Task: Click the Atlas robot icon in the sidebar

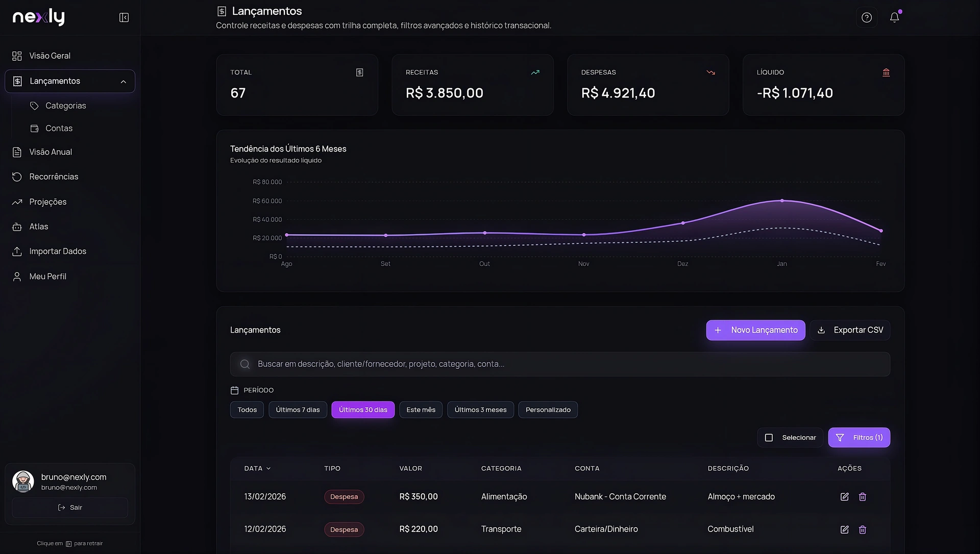Action: [x=17, y=226]
